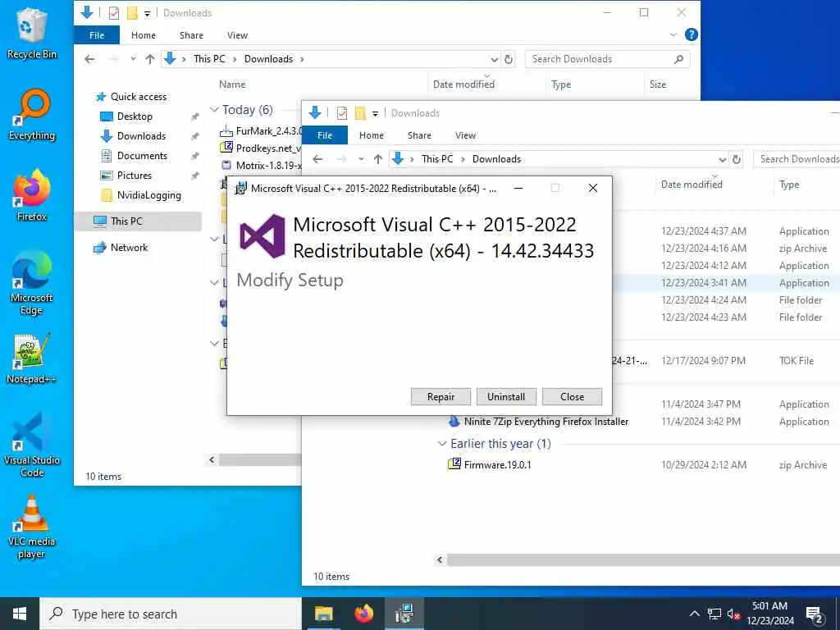Go up one level in front Downloads window
840x630 pixels.
[378, 159]
